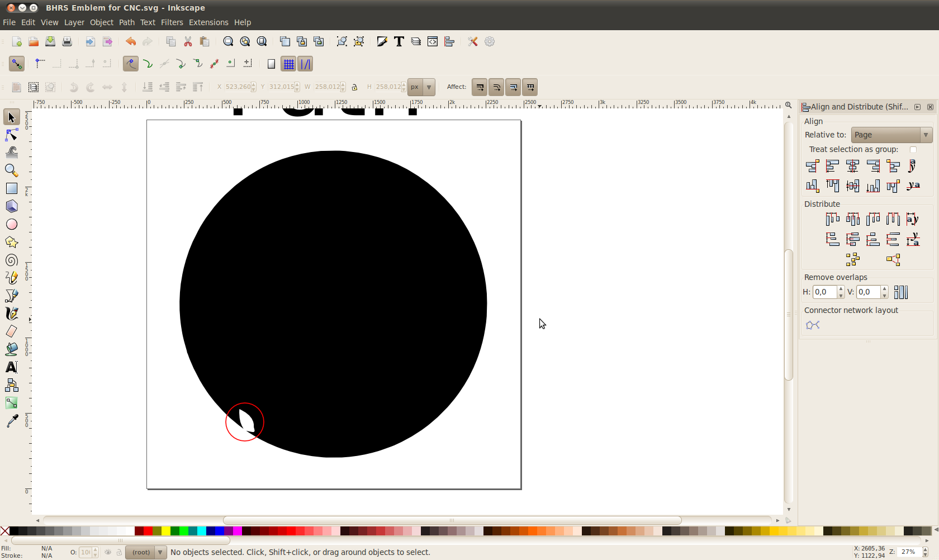Screen dimensions: 939x560
Task: Click the horizontal canvas scrollbar
Action: point(452,520)
